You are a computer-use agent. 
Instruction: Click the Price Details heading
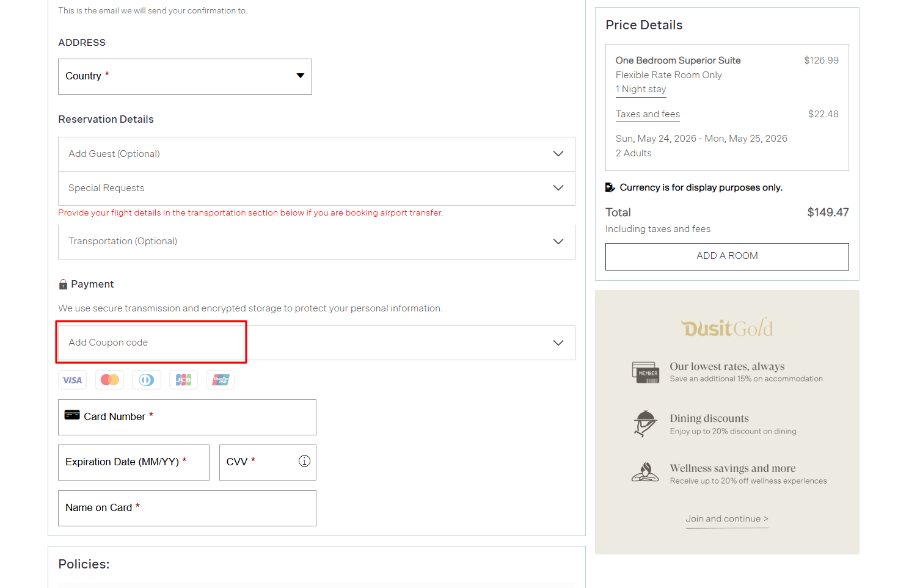(x=644, y=25)
